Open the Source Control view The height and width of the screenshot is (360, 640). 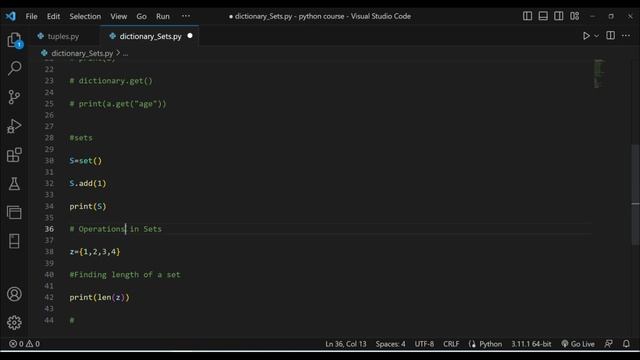[x=14, y=97]
